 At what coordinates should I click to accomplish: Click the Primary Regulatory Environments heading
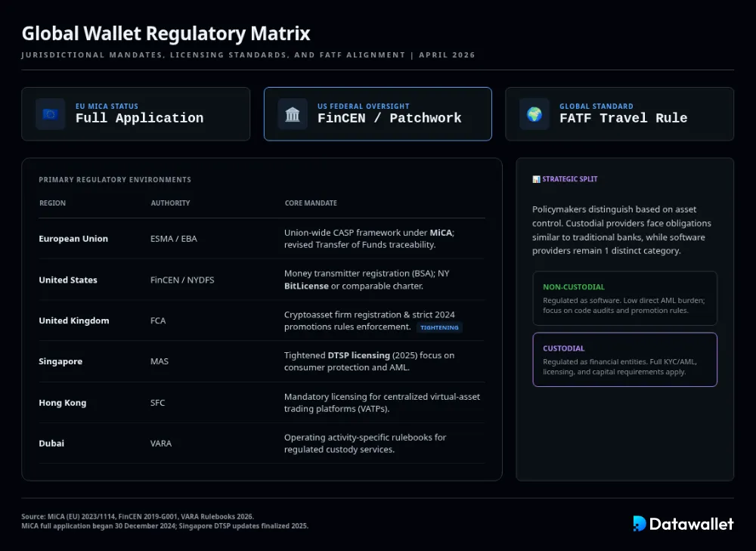115,180
